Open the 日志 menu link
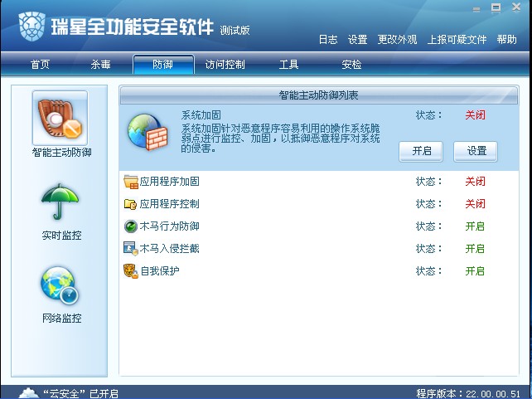The width and height of the screenshot is (532, 399). [x=328, y=39]
